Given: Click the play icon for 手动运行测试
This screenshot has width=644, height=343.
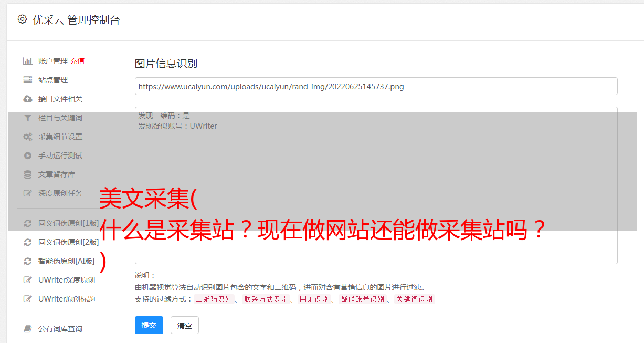Looking at the screenshot, I should 28,155.
